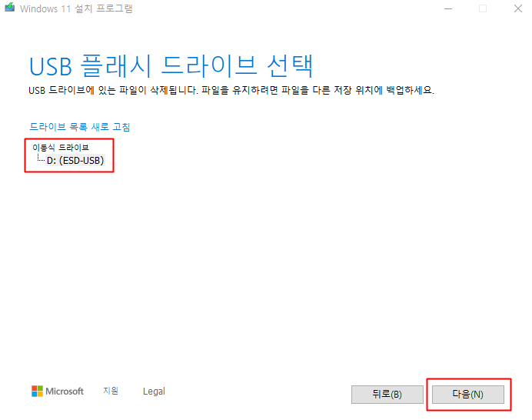This screenshot has height=420, width=532.
Task: Click the Windows 11 setup title icon
Action: point(9,8)
